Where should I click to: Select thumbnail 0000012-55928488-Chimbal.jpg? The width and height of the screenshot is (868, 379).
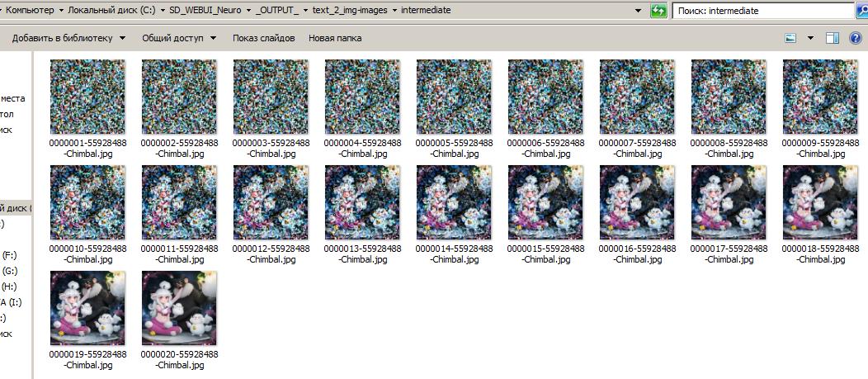coord(271,202)
